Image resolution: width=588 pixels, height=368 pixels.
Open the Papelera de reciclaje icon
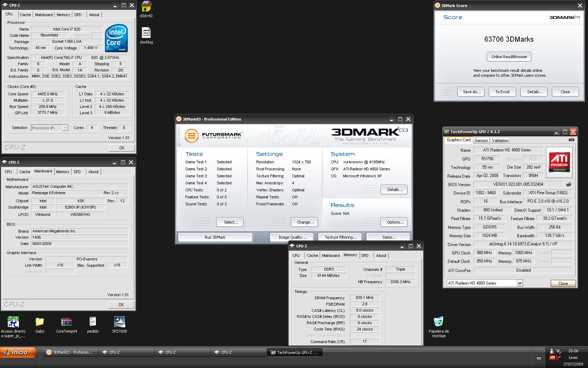click(439, 327)
